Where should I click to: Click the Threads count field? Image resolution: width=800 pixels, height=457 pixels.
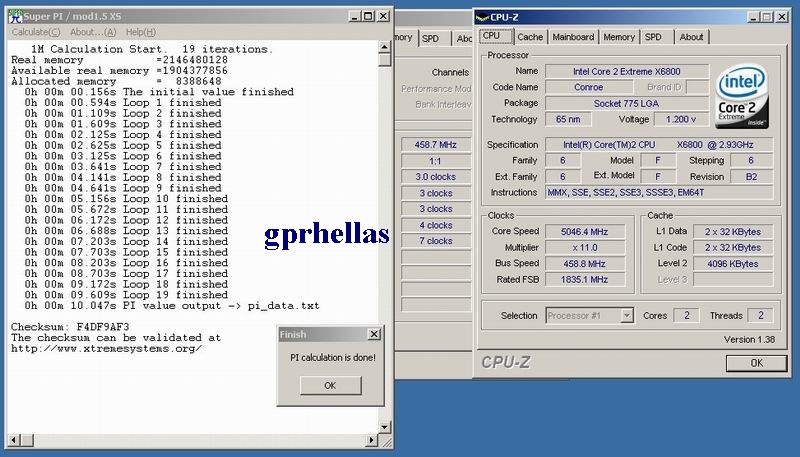point(760,316)
